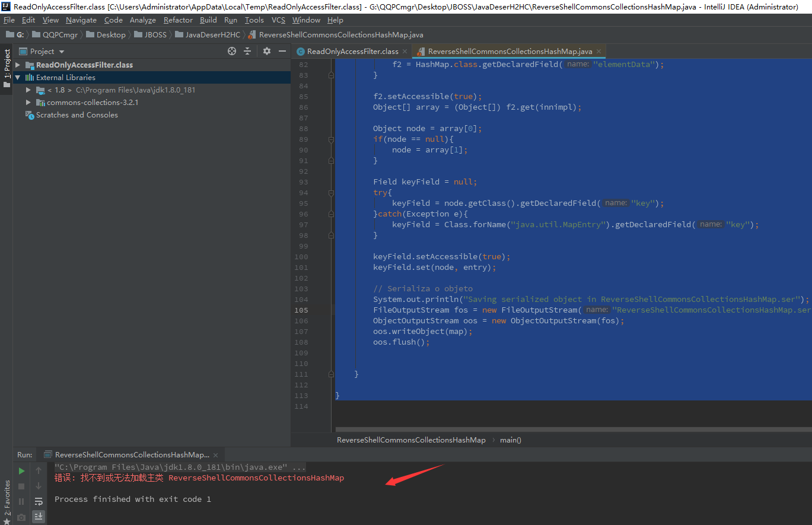Fold the if block at line 89

pyautogui.click(x=331, y=139)
